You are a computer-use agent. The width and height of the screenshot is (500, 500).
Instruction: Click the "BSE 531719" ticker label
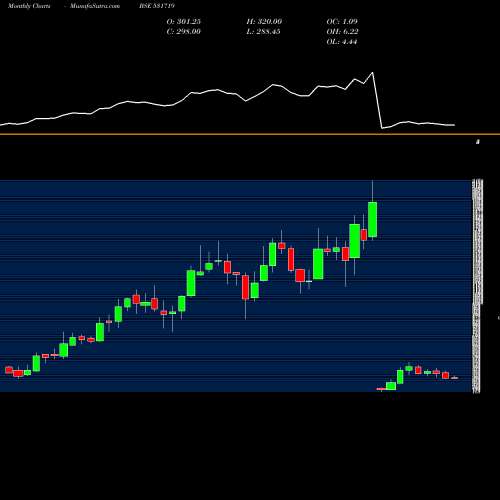pos(157,6)
